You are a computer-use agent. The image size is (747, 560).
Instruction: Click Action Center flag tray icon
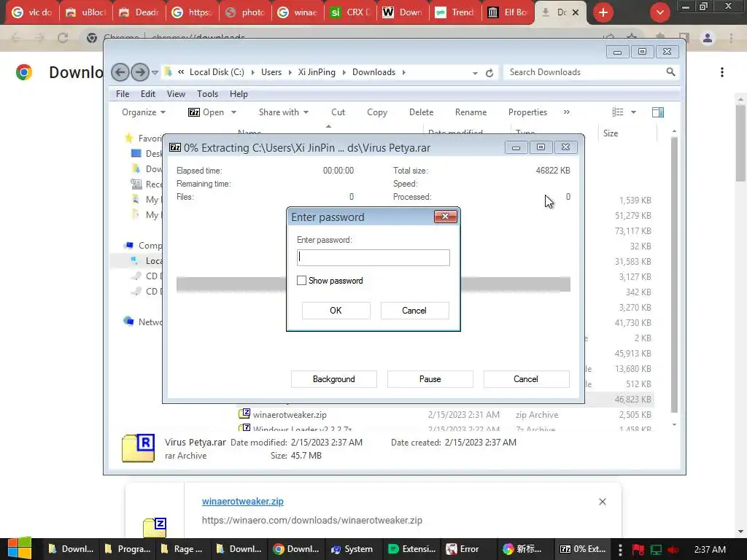coord(638,550)
